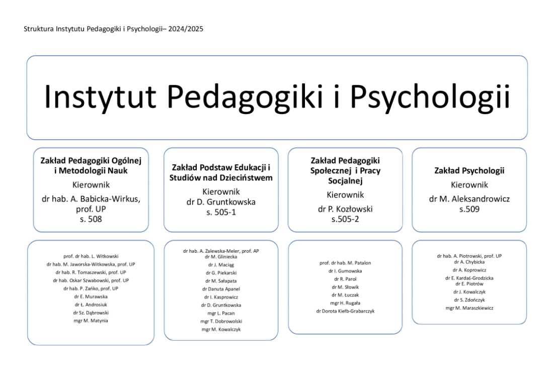Click 'dr hab. M. Jaworska-Witkowska, prof. UP'
555x392 pixels.
[x=91, y=264]
